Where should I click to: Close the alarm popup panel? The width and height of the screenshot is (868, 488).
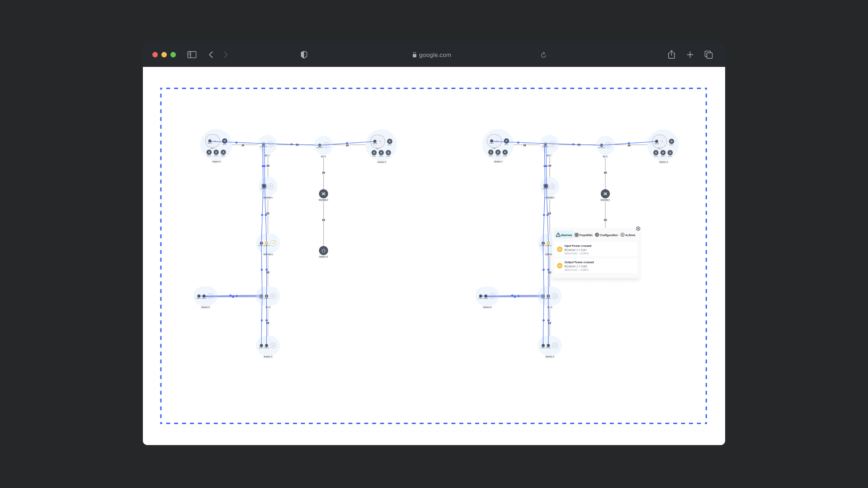(x=638, y=229)
